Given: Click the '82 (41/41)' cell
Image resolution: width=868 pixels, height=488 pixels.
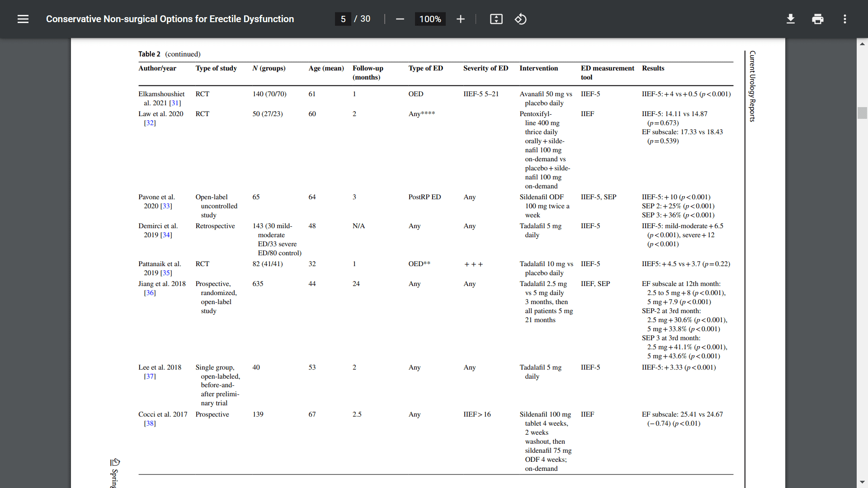Looking at the screenshot, I should (x=268, y=264).
